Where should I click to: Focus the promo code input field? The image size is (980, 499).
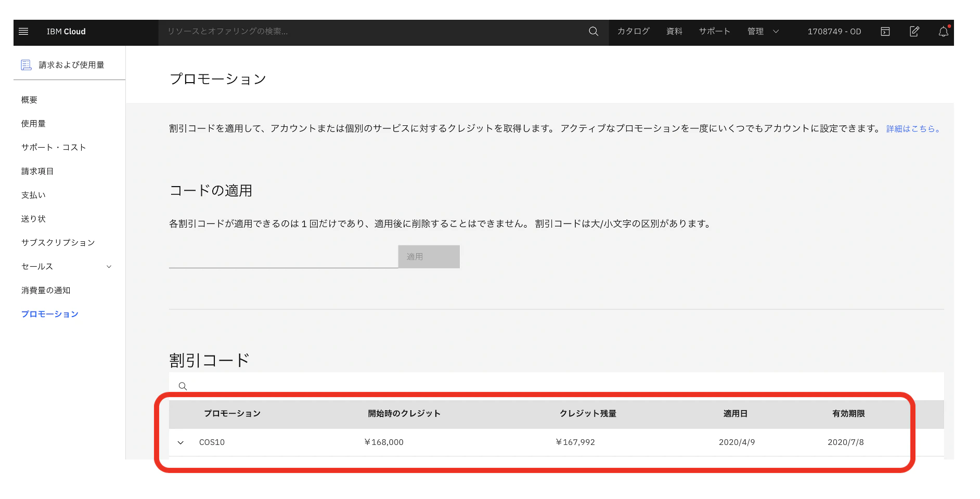click(x=283, y=257)
